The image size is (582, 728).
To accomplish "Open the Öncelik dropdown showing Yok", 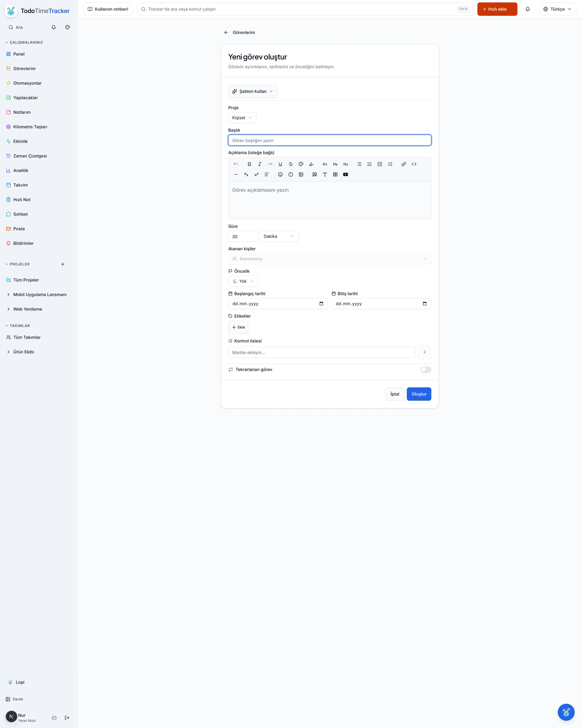I will point(243,281).
